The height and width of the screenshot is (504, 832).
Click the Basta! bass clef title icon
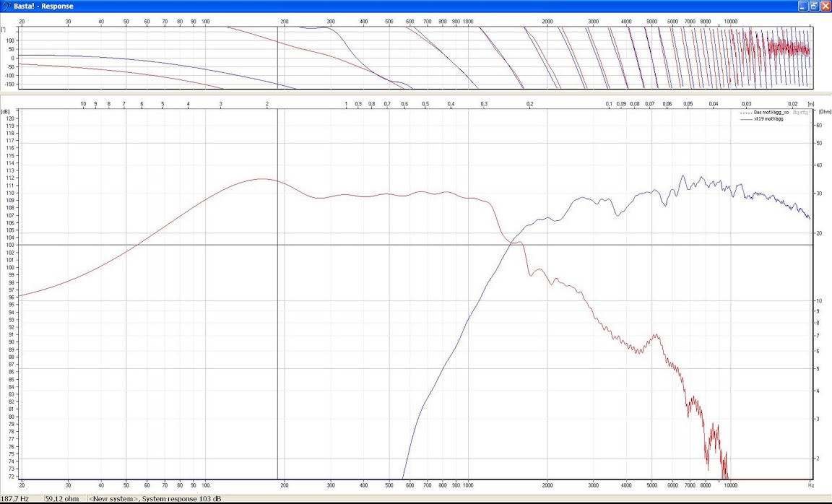6,6
